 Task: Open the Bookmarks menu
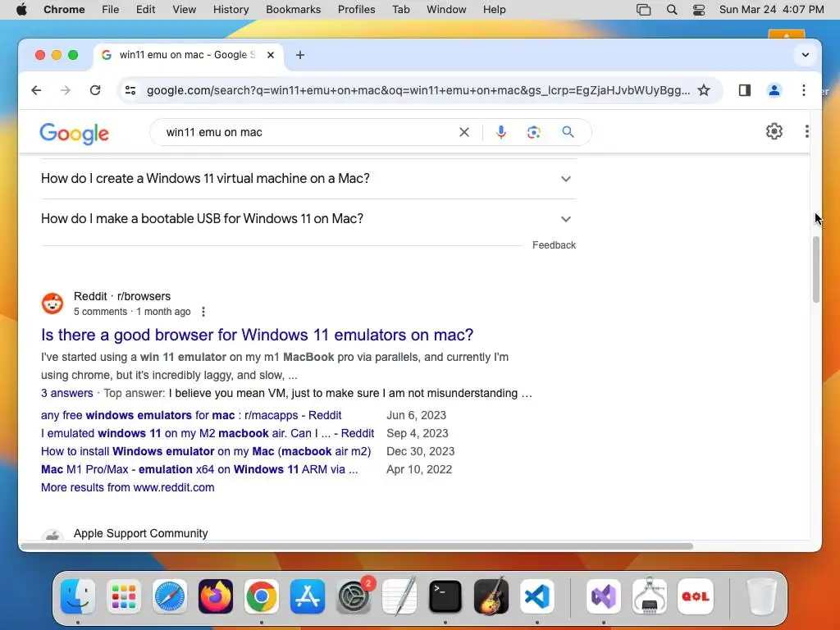[293, 10]
